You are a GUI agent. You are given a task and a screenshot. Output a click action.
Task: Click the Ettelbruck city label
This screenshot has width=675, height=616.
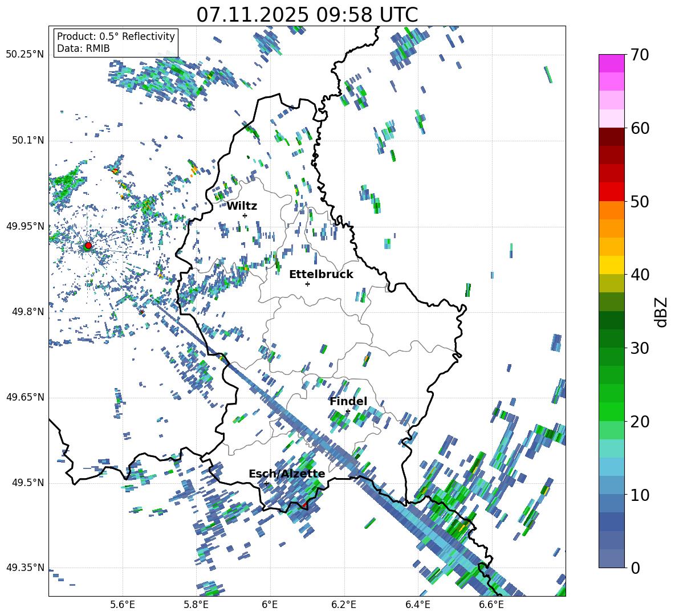click(321, 275)
